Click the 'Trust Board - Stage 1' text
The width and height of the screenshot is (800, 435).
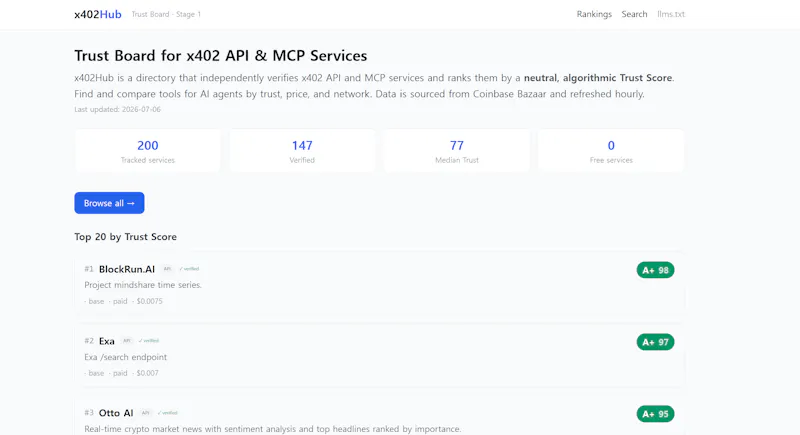[x=166, y=14]
